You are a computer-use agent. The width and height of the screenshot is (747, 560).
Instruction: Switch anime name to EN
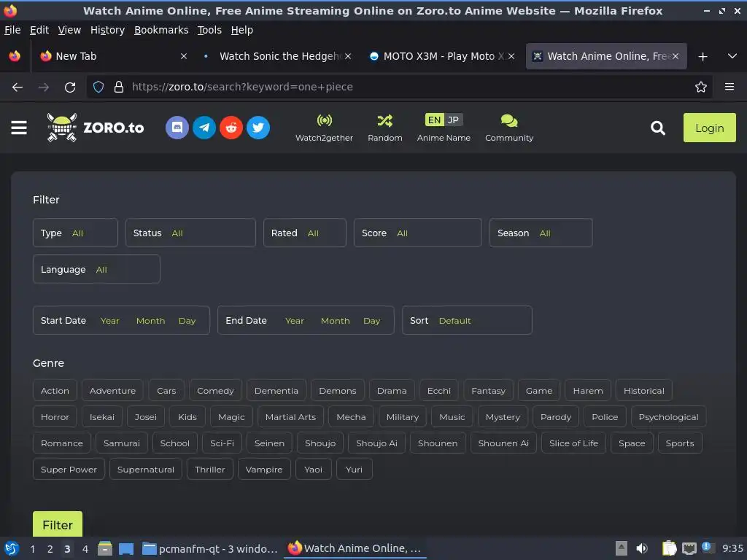click(434, 120)
